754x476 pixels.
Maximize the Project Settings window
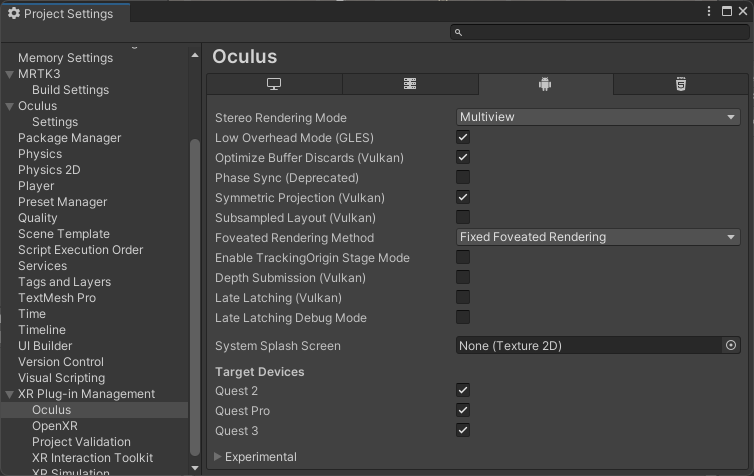coord(727,11)
